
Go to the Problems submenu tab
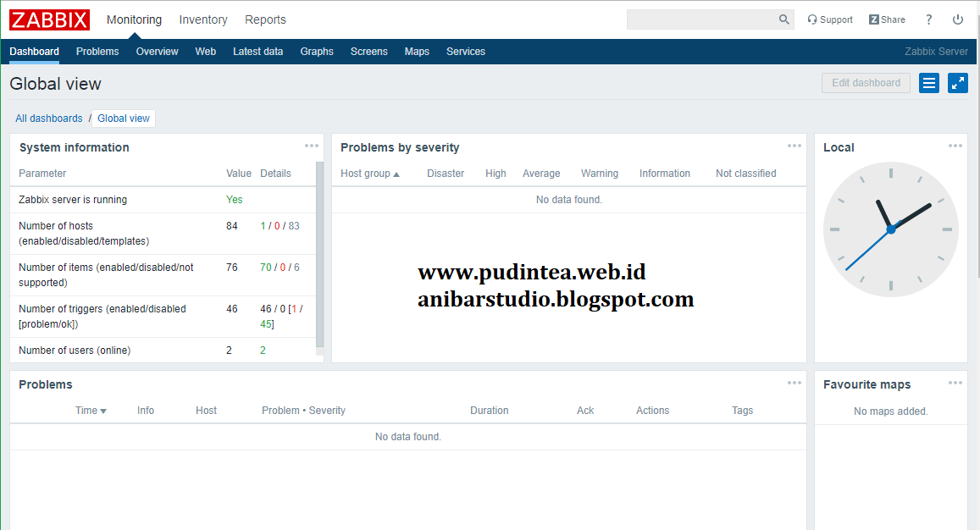click(x=97, y=52)
